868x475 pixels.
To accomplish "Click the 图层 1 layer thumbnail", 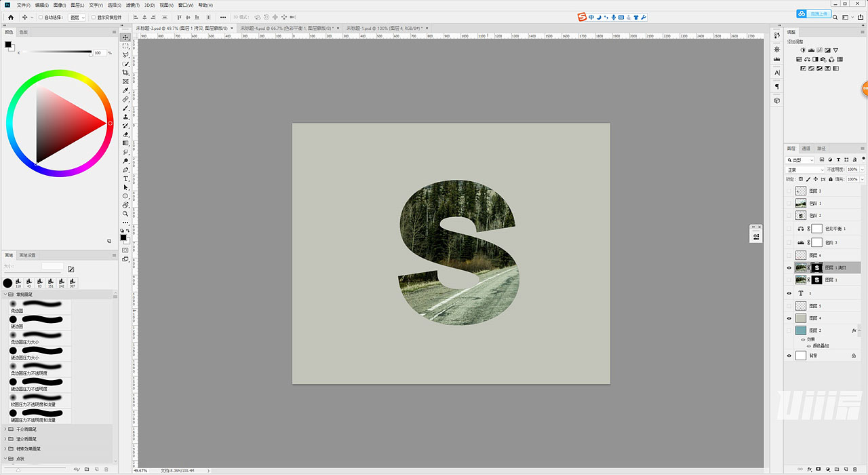I will [x=802, y=279].
